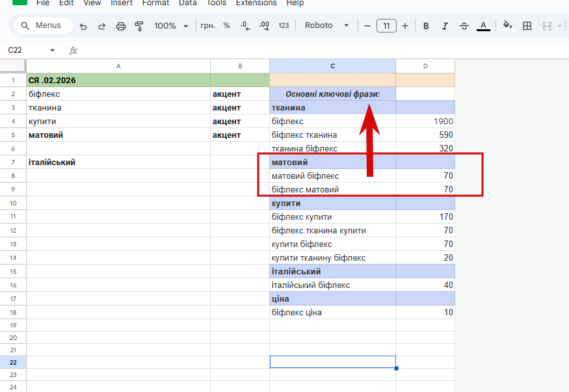
Task: Select the Paint format roller
Action: [x=139, y=26]
